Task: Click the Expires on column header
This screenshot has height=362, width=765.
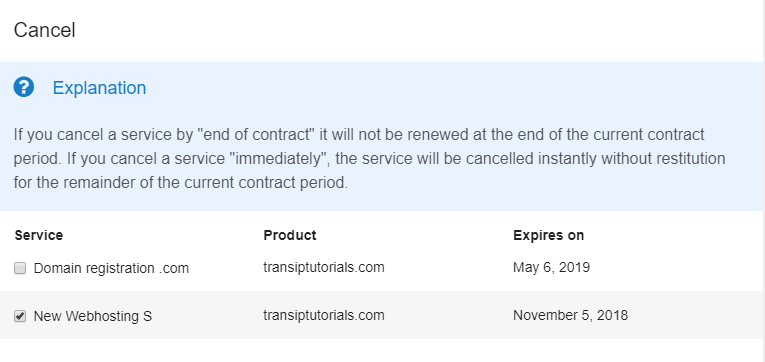Action: 548,235
